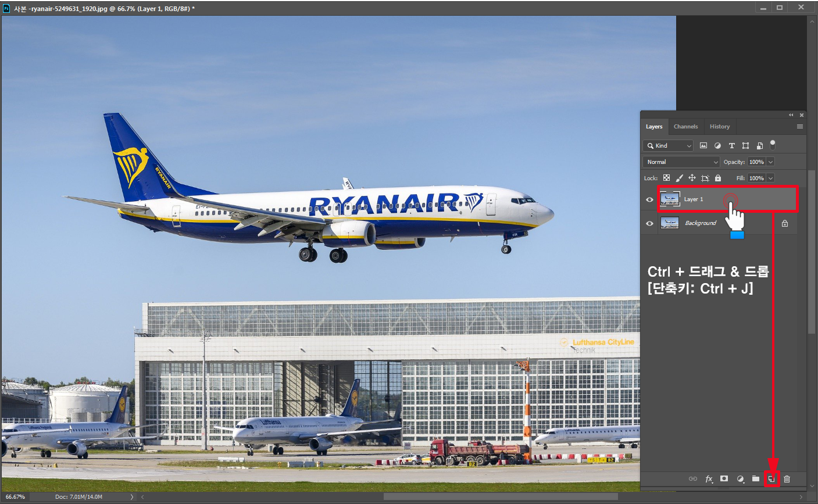The image size is (818, 504).
Task: Click the horizontal canvas scrollbar thumb
Action: tap(501, 497)
